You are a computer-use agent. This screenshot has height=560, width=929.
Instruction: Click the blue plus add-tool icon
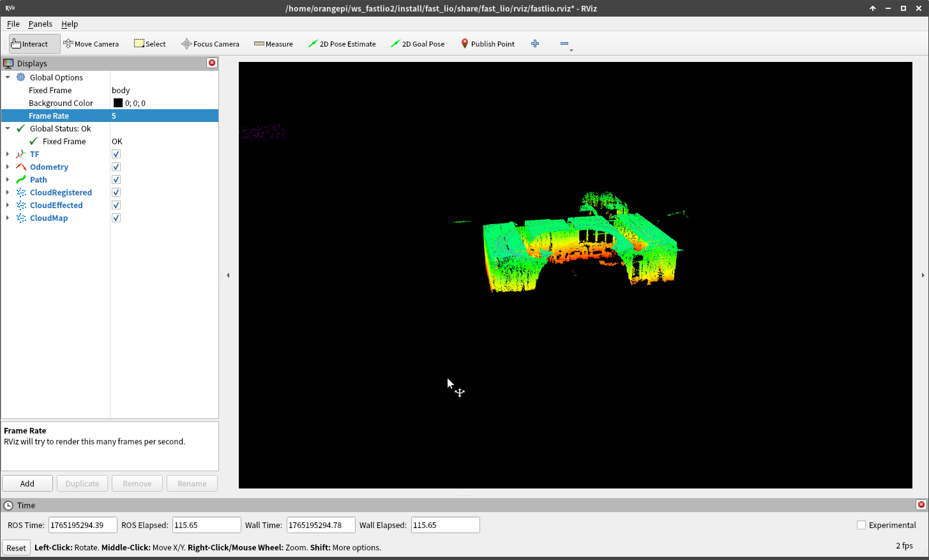coord(535,43)
